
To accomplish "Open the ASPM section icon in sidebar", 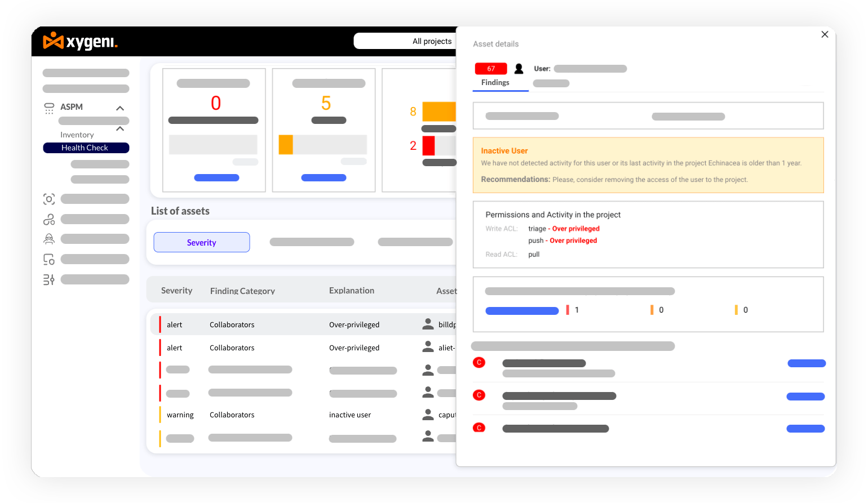I will click(x=49, y=108).
